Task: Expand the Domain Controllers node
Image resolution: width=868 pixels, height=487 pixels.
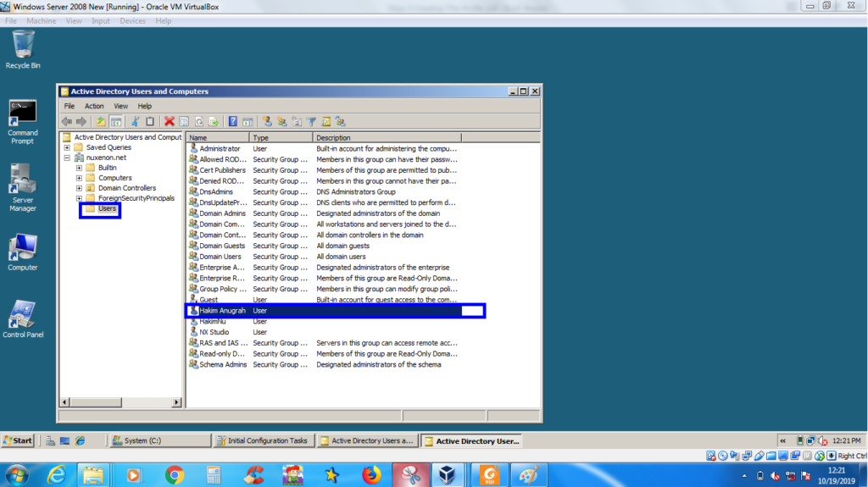Action: (x=79, y=188)
